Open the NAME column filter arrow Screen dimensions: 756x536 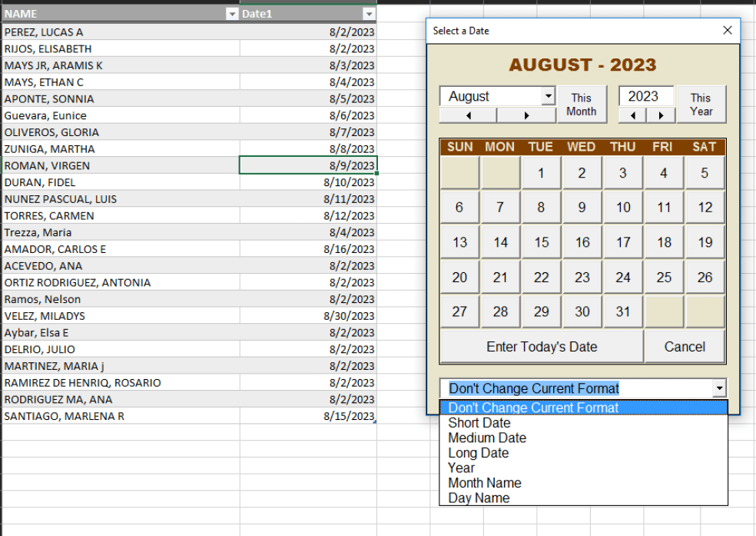232,13
